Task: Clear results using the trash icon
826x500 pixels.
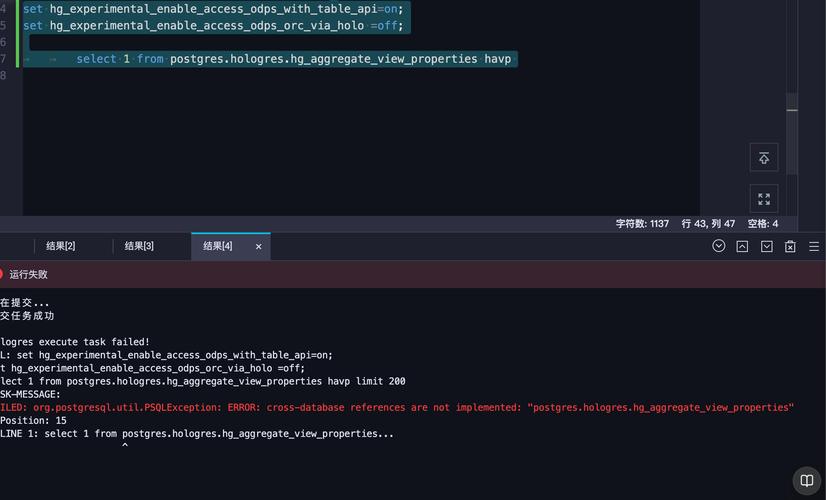Action: click(x=790, y=246)
